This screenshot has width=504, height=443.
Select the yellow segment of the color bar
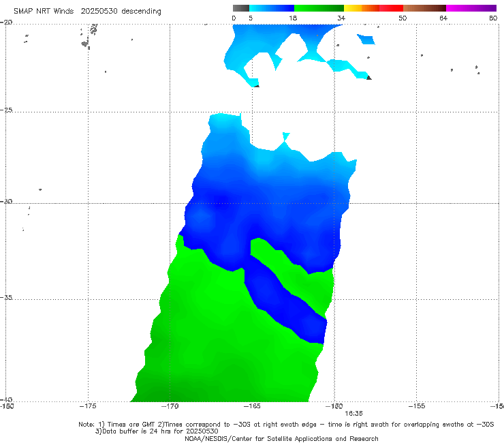point(353,8)
